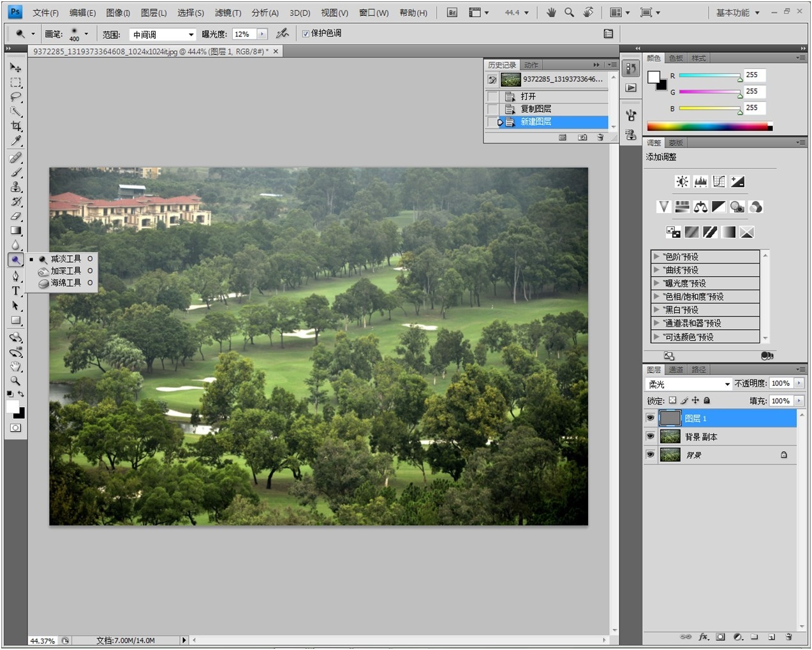Open the 范围 dropdown set to 中间调

click(x=163, y=34)
